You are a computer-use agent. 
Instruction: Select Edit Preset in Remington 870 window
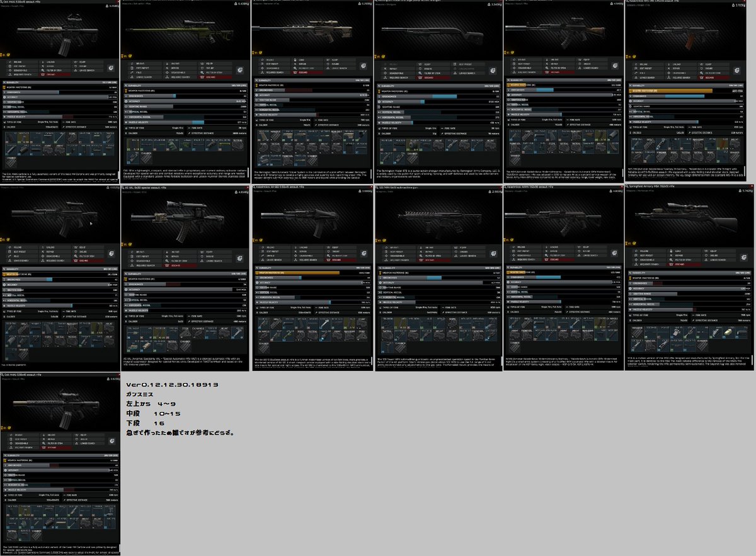[469, 64]
